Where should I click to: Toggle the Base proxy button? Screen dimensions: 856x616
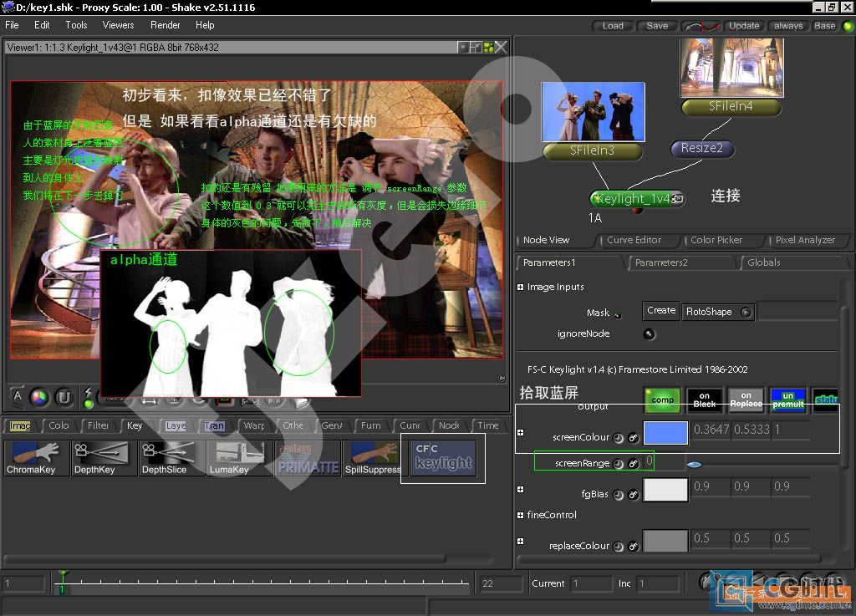[x=824, y=26]
